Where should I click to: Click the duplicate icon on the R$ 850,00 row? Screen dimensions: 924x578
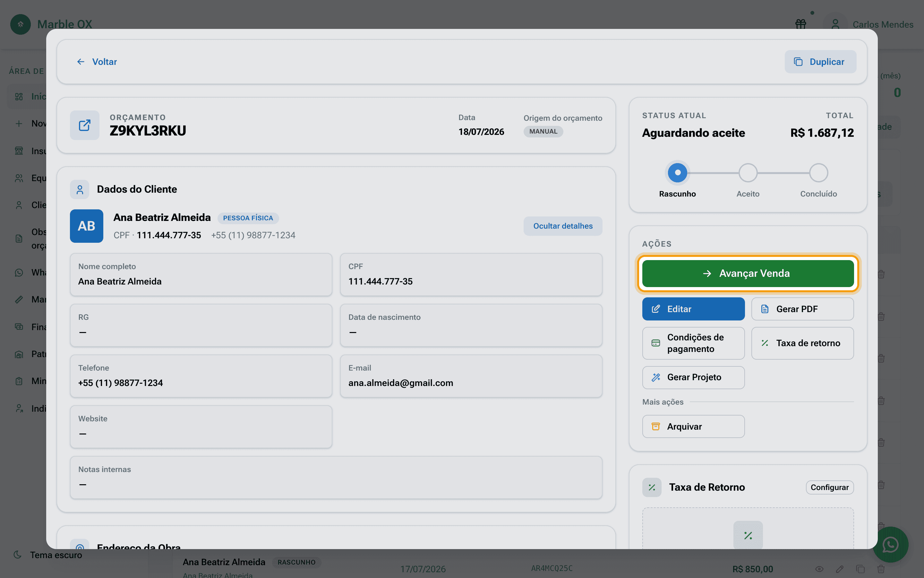coord(860,569)
